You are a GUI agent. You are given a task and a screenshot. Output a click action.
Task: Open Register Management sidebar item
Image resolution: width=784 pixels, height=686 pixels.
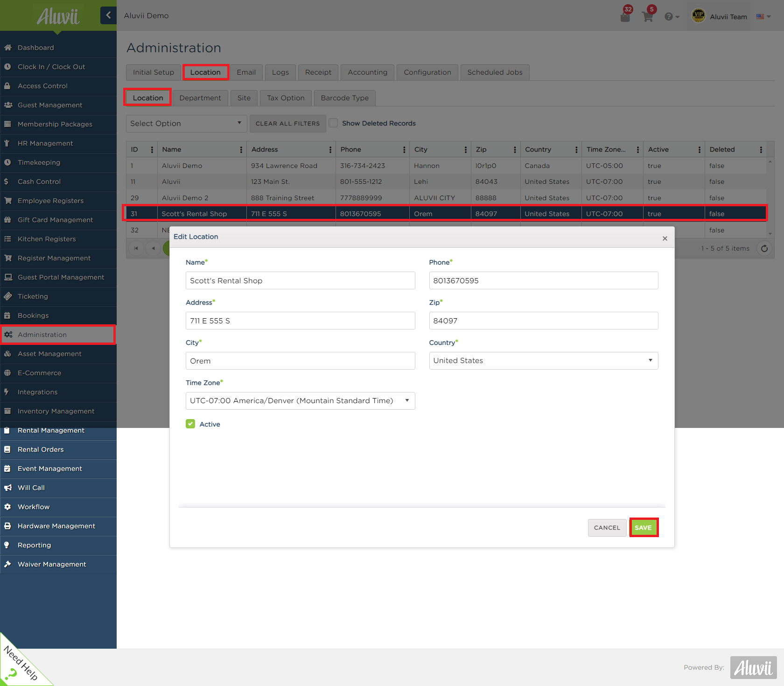coord(58,258)
